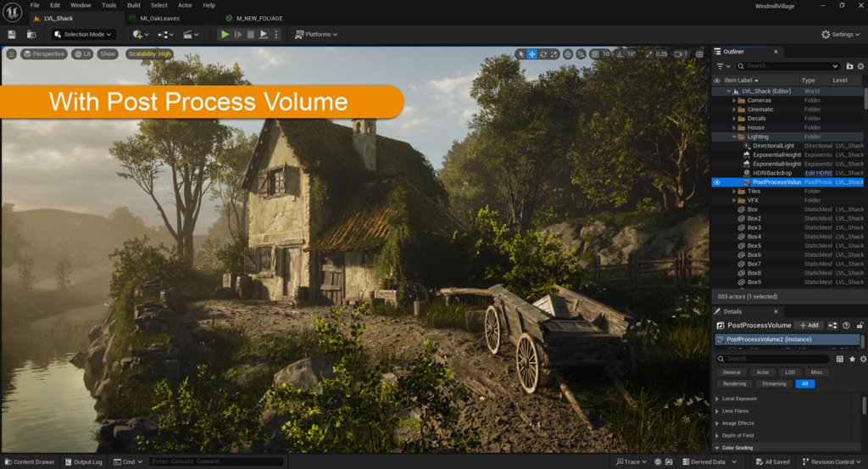Open the play options three-dot menu

point(276,34)
